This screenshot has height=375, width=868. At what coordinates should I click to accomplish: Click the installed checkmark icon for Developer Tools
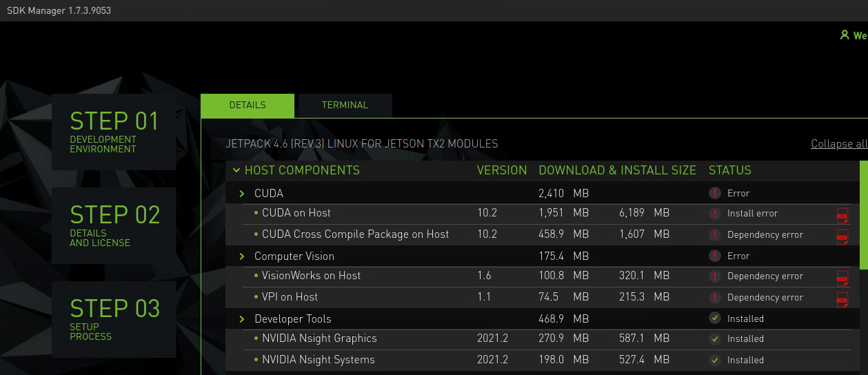click(715, 318)
